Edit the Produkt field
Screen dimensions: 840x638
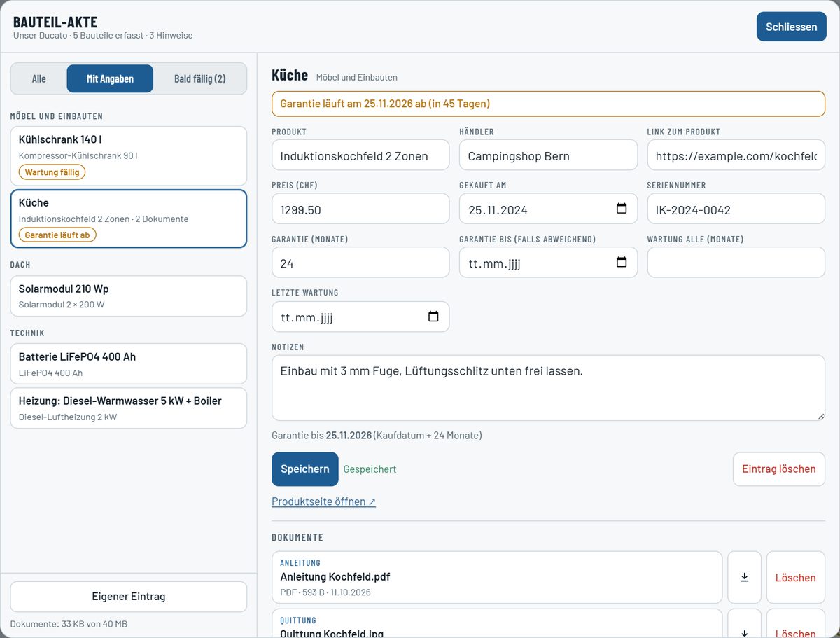point(360,155)
